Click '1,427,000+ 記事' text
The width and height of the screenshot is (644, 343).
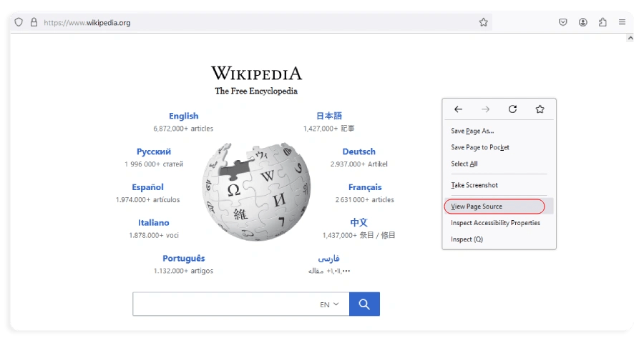(x=329, y=129)
